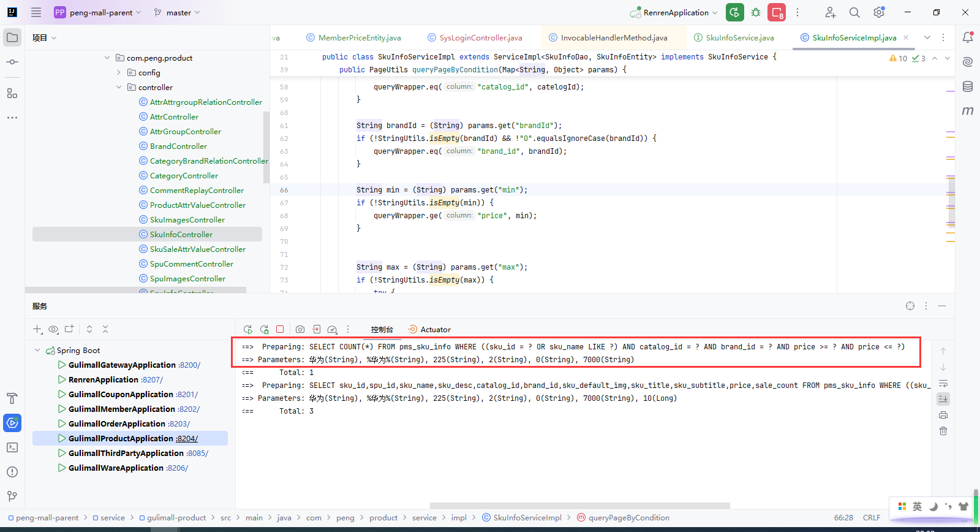980x532 pixels.
Task: Toggle services view options eye icon
Action: [x=53, y=329]
